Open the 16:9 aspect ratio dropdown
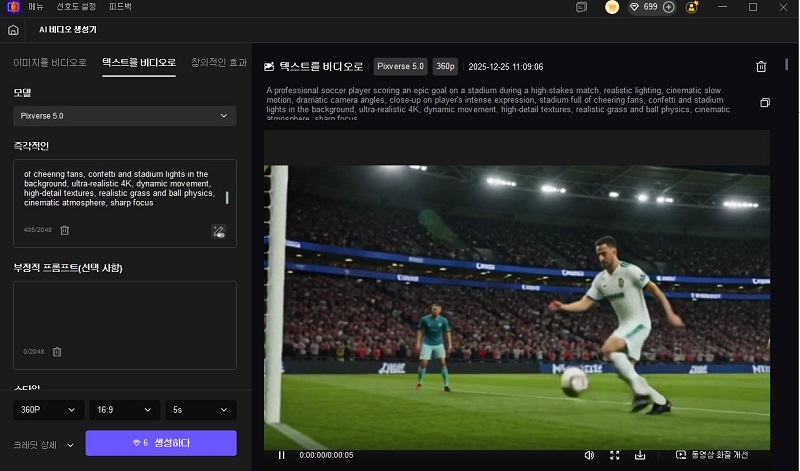This screenshot has width=800, height=471. 125,410
